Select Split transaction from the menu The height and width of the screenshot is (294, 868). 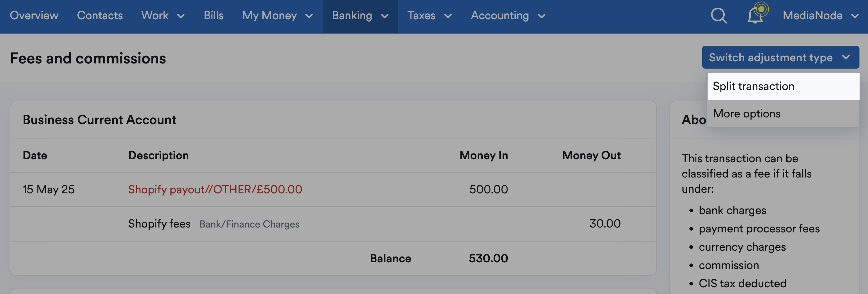pyautogui.click(x=754, y=86)
